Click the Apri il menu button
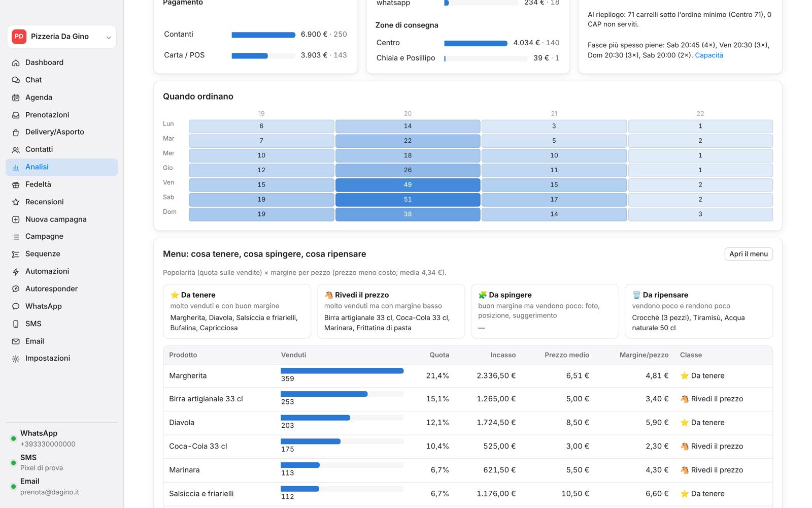 [x=749, y=254]
